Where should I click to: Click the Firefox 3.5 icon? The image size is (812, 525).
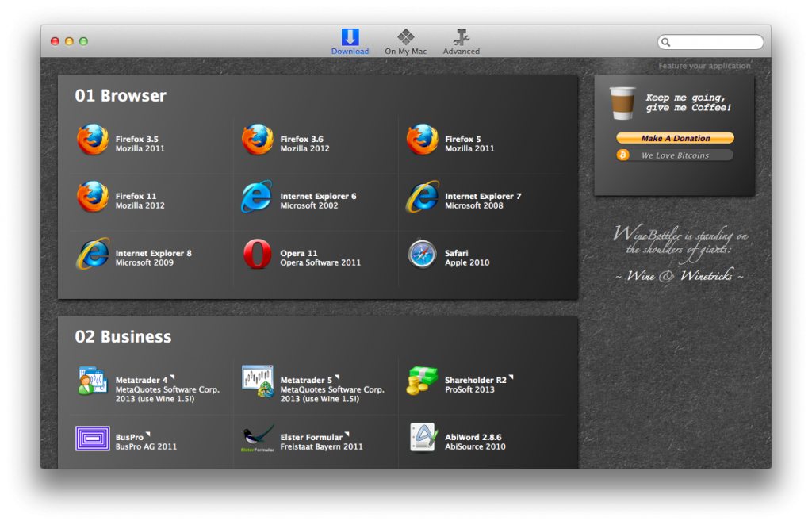[x=93, y=140]
